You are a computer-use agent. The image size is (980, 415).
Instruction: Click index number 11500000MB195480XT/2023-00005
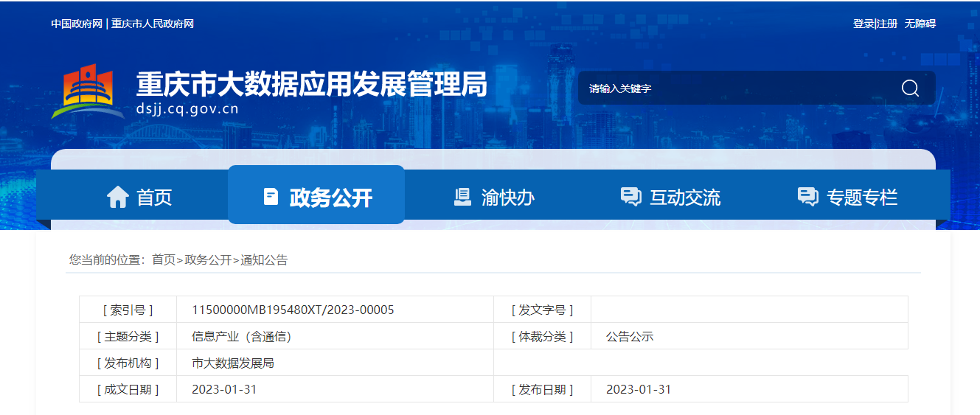(293, 310)
